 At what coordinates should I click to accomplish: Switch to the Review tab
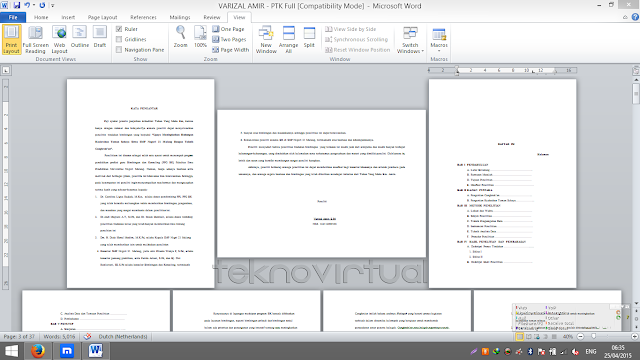(212, 17)
